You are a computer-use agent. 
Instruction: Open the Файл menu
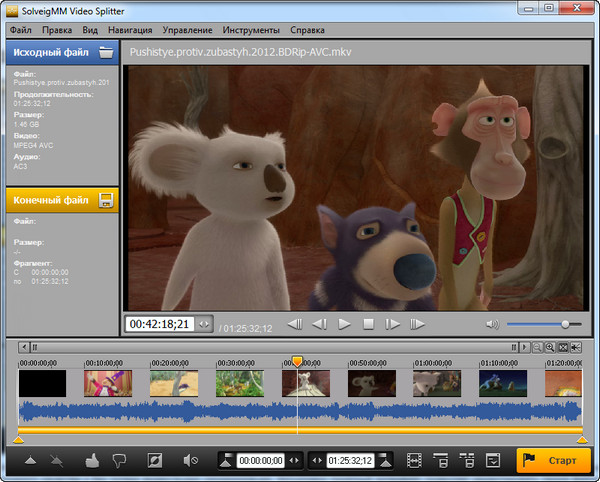point(20,30)
